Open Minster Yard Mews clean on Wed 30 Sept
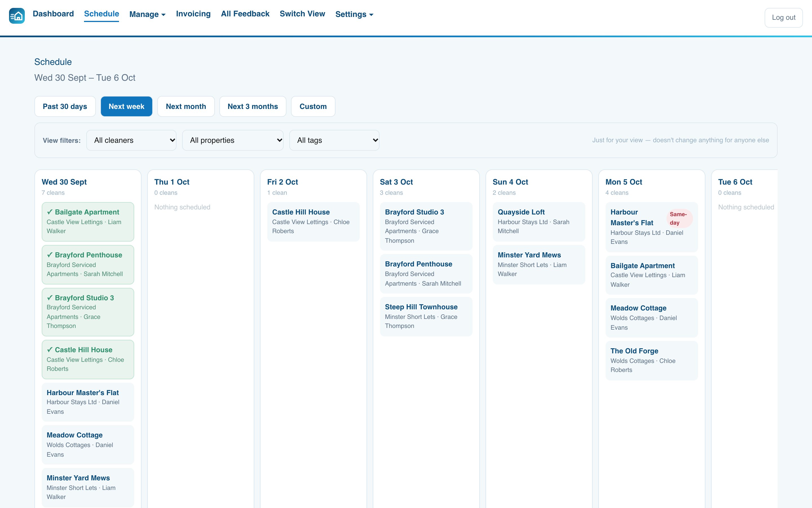 point(88,487)
